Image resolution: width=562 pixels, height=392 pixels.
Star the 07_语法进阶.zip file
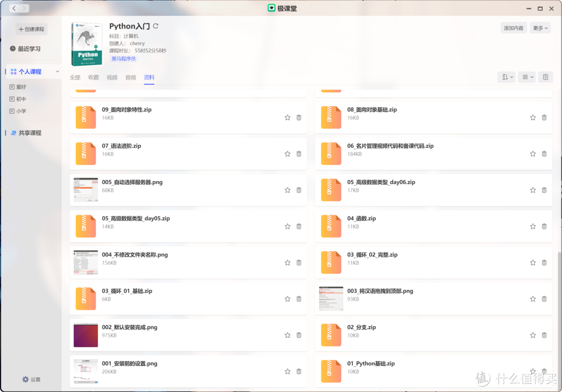[287, 154]
